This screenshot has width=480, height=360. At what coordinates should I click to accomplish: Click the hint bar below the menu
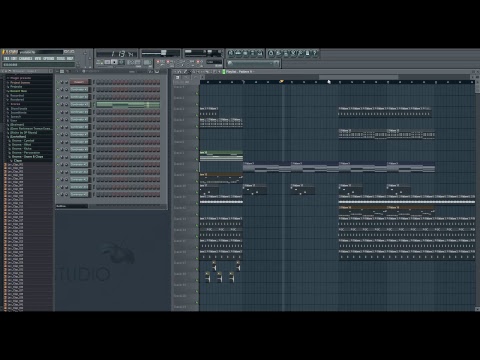(39, 65)
